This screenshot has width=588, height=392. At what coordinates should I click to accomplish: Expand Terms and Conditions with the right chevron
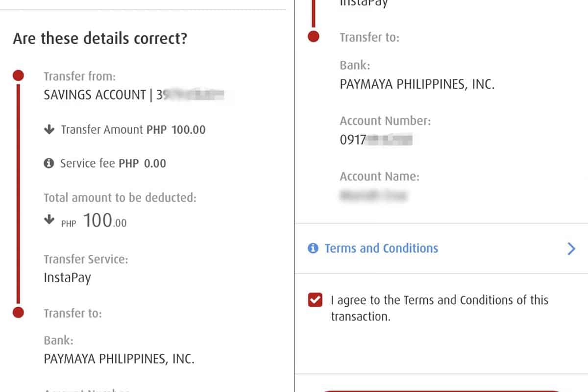point(571,249)
